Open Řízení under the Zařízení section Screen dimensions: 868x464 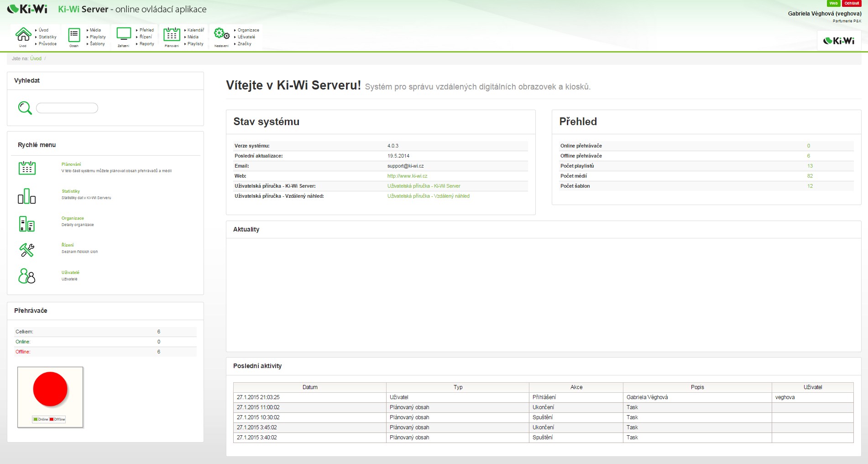146,37
